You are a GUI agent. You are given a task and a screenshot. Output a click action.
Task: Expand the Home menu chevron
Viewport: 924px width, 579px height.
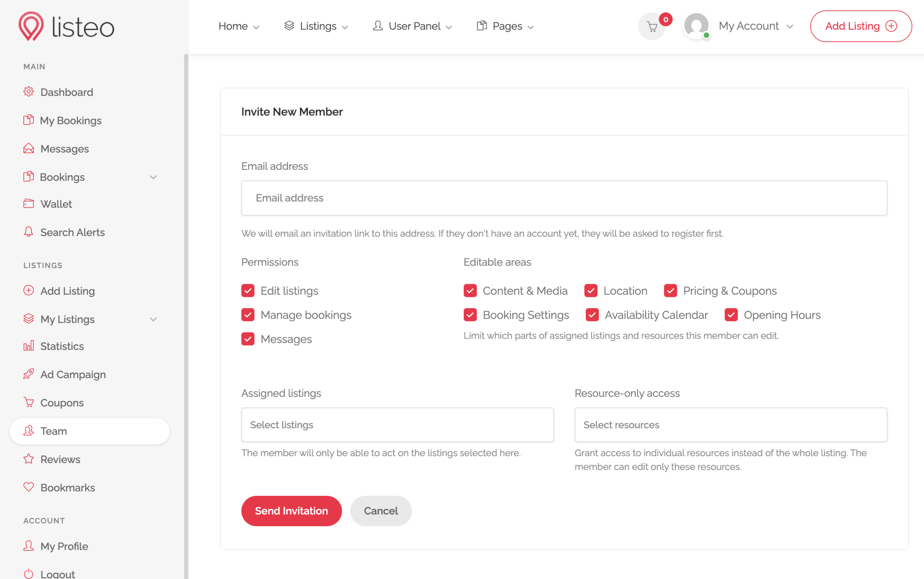click(256, 27)
